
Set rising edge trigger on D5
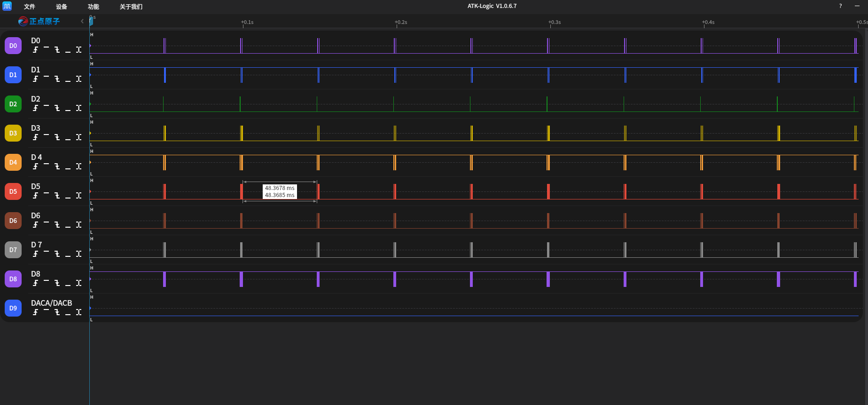35,196
